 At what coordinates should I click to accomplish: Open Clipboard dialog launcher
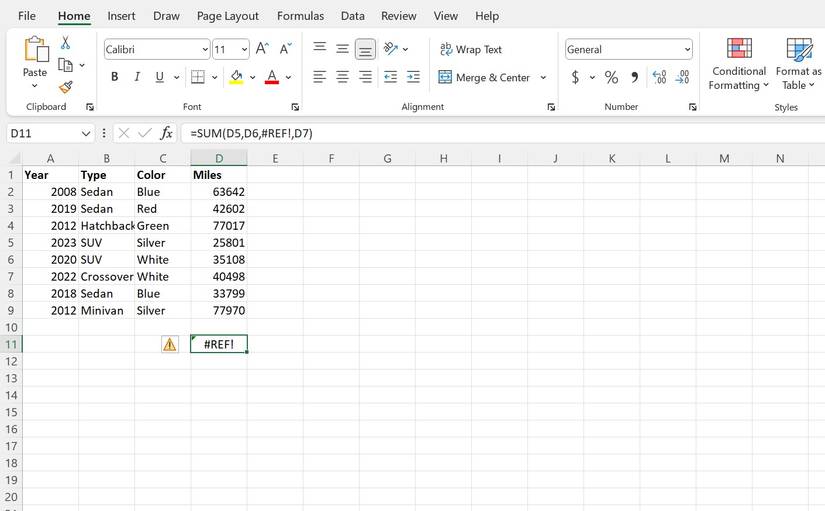point(90,107)
